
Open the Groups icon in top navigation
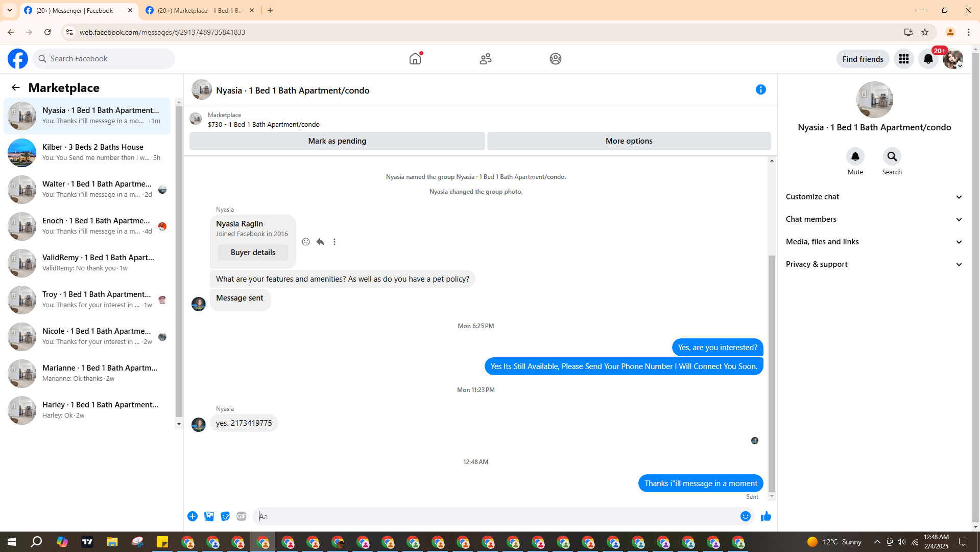coord(556,59)
